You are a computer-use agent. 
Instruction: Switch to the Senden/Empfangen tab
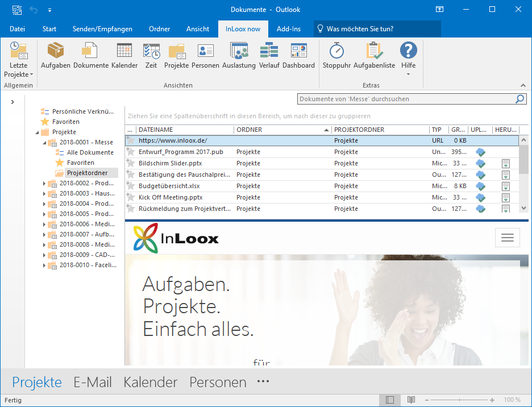102,29
